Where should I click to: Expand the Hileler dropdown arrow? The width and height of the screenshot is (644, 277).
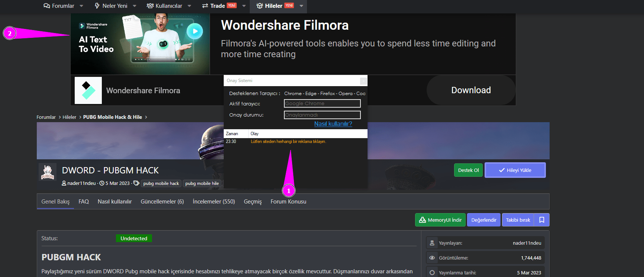301,6
